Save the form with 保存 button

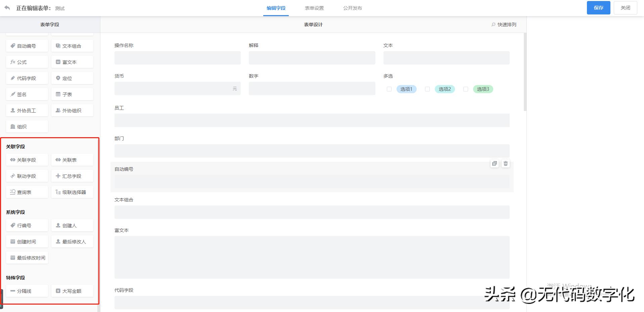point(598,8)
